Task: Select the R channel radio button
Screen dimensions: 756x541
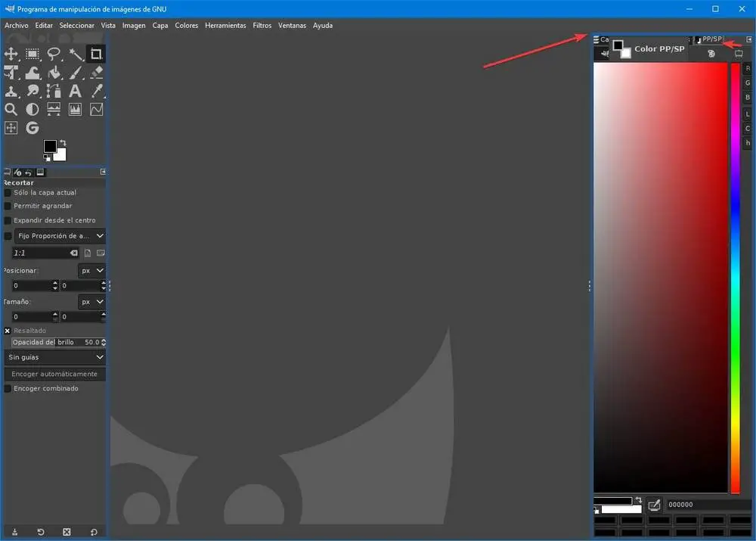Action: [x=748, y=69]
